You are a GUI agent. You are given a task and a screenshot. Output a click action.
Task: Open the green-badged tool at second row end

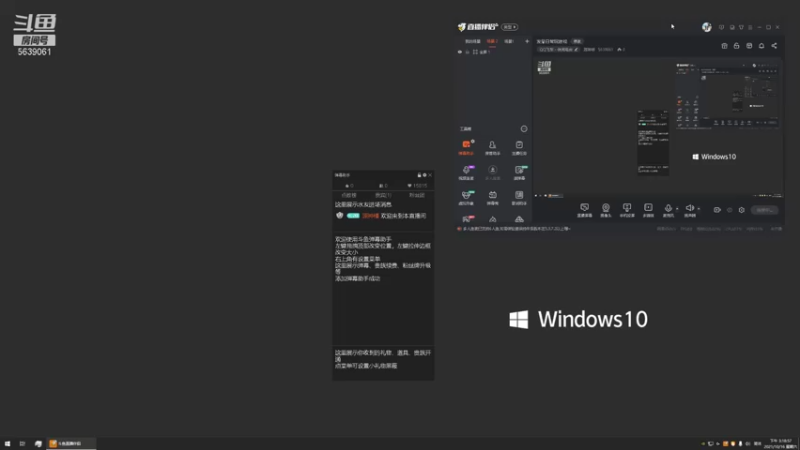tap(519, 172)
